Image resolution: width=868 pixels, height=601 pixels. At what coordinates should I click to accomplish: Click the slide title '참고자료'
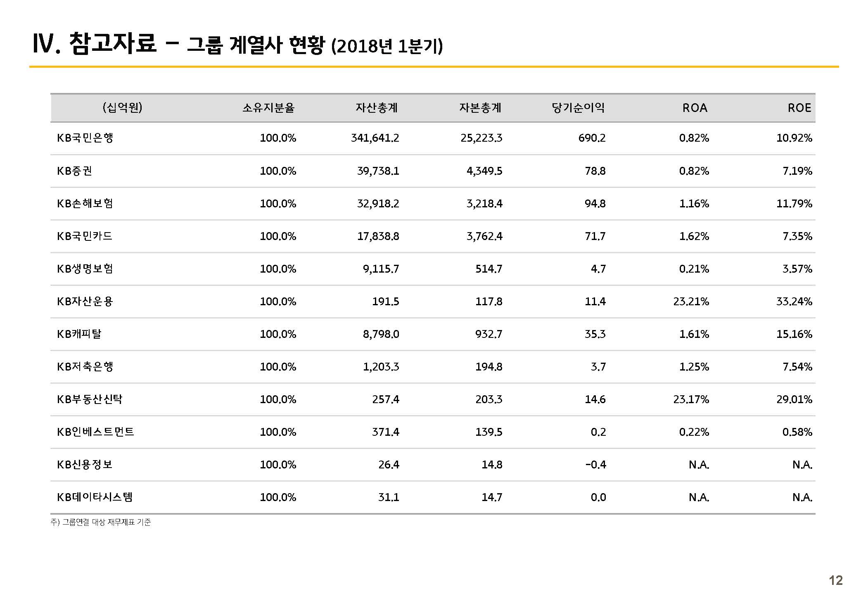[x=113, y=43]
